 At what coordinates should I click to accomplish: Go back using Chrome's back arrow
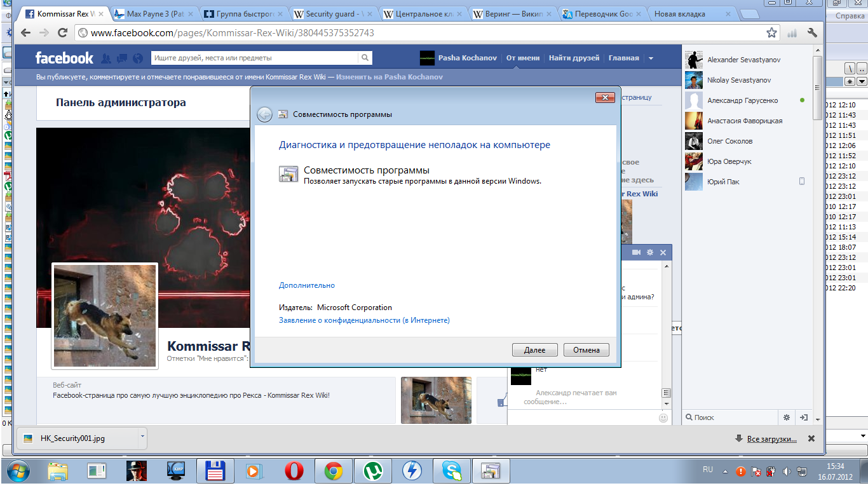(26, 32)
